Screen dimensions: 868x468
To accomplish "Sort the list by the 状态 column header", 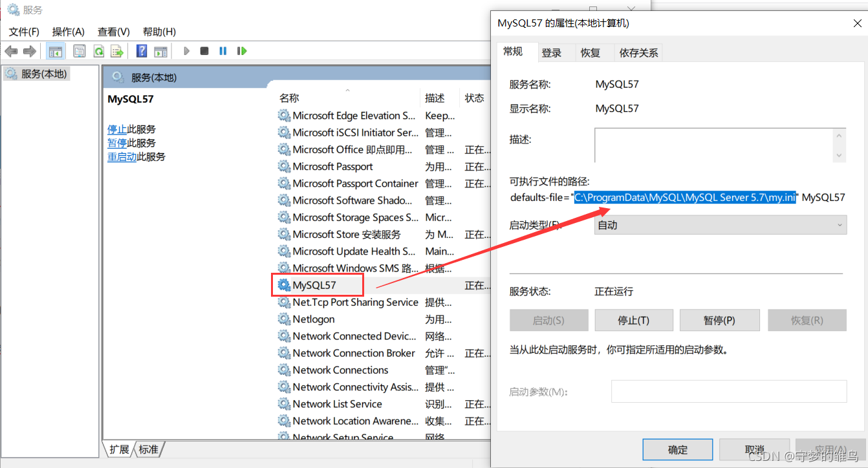I will tap(474, 98).
